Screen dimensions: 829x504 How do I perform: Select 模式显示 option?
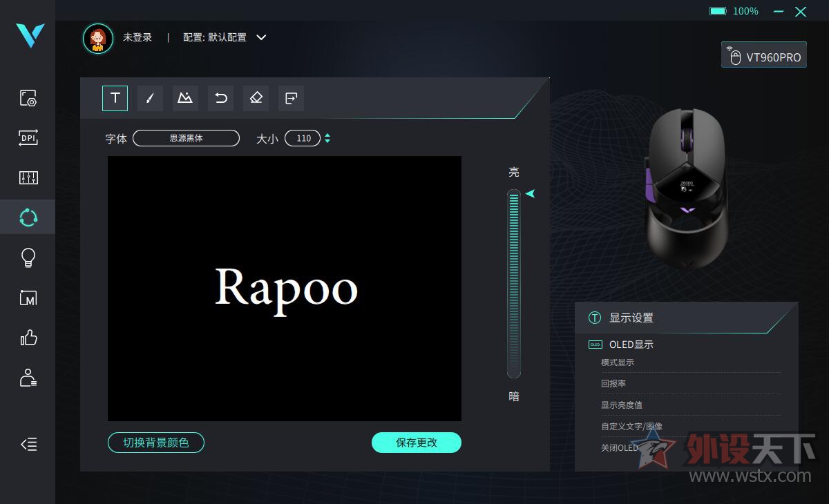coord(618,362)
